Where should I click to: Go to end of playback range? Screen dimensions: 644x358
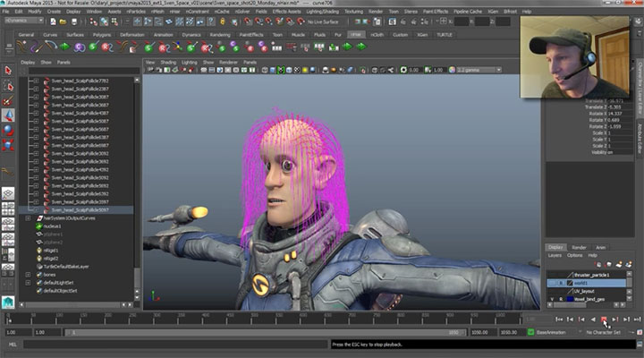(x=637, y=320)
